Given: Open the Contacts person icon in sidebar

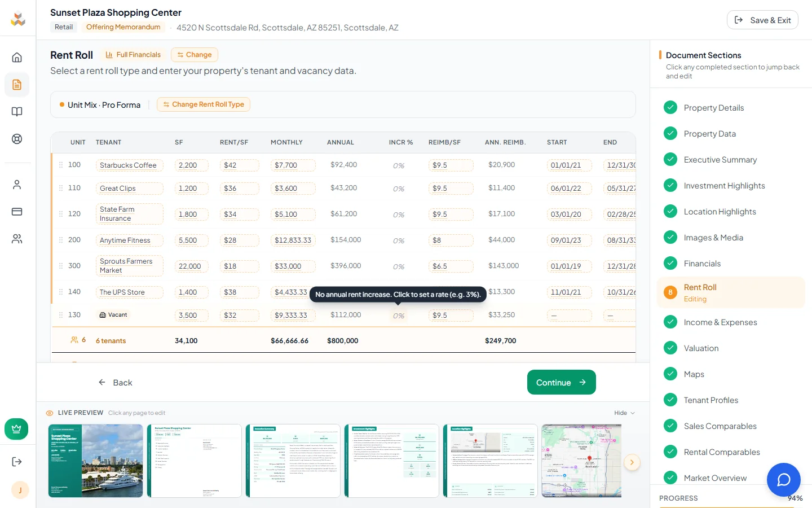Looking at the screenshot, I should coord(17,183).
